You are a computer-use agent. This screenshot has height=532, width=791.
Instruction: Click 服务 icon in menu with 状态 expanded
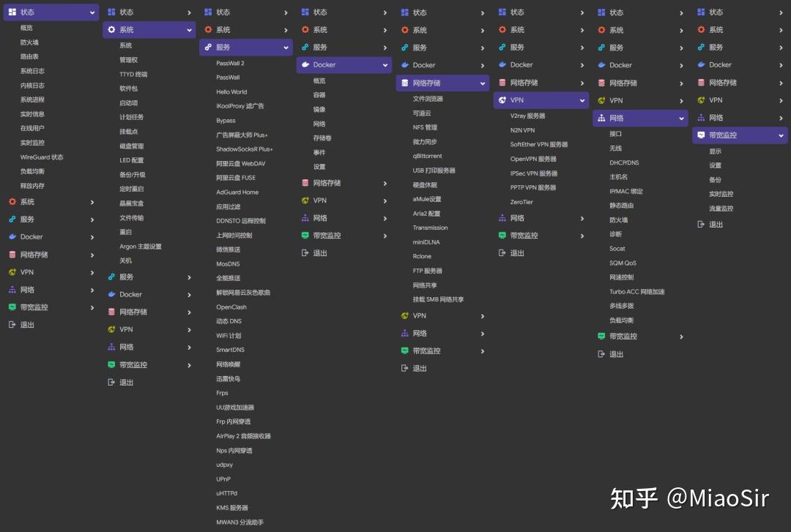[x=12, y=220]
